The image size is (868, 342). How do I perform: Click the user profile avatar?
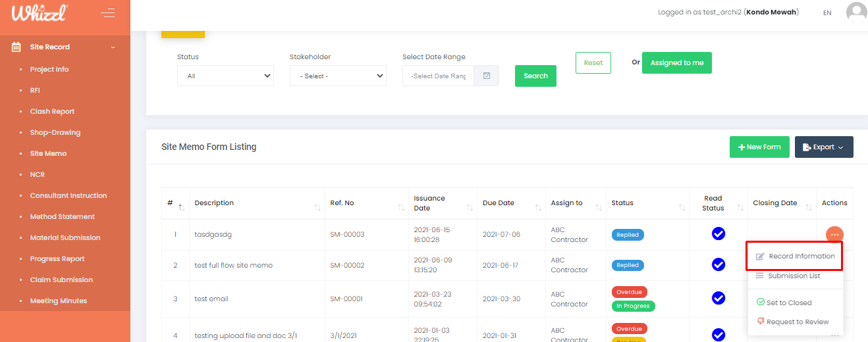click(x=856, y=12)
